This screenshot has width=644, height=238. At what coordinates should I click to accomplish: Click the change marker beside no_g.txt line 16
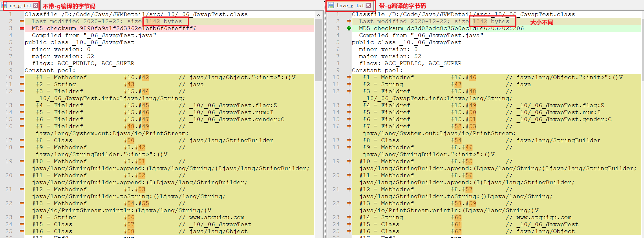(x=22, y=126)
